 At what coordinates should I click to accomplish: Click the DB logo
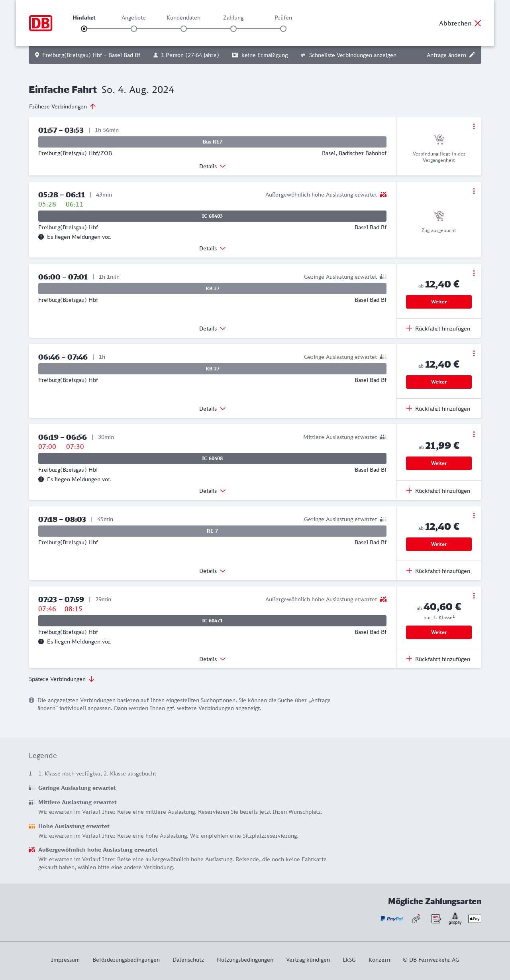point(41,23)
